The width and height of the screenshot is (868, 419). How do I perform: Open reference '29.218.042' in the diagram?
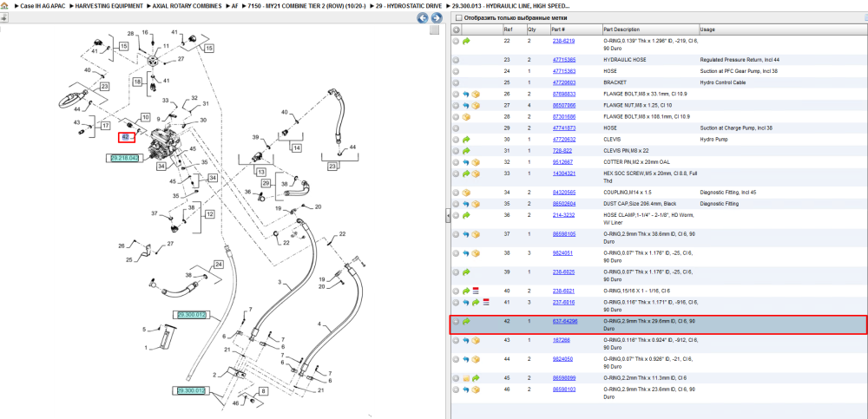(x=124, y=158)
